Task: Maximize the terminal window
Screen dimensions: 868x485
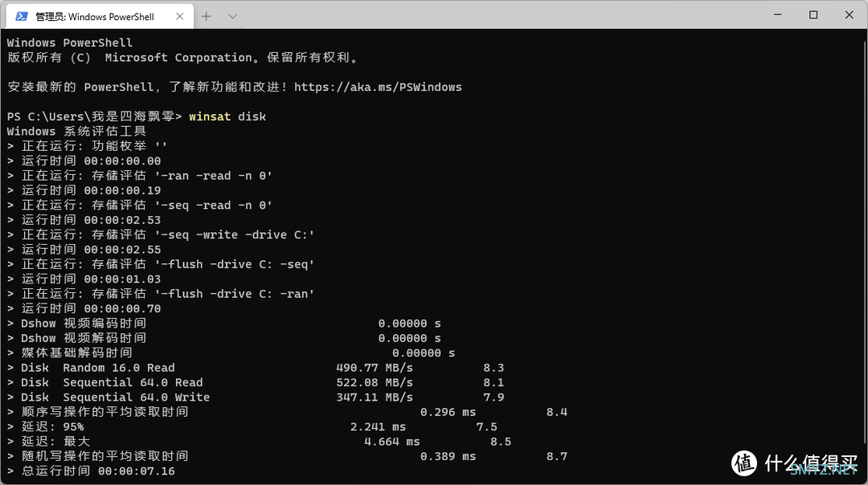Action: click(x=813, y=15)
